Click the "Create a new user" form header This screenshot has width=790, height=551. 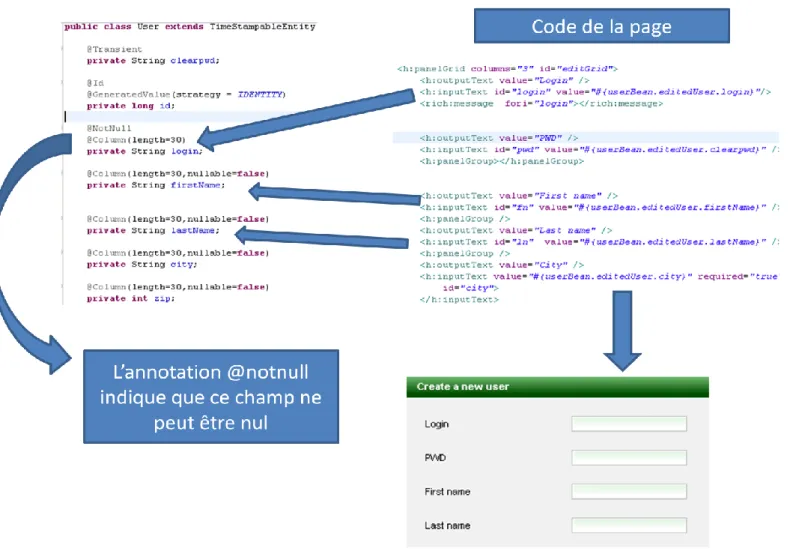tap(557, 387)
